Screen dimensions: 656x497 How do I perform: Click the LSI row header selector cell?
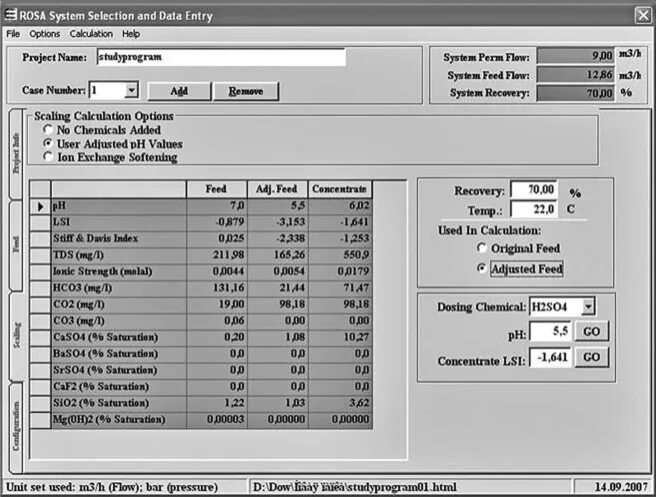click(x=41, y=222)
